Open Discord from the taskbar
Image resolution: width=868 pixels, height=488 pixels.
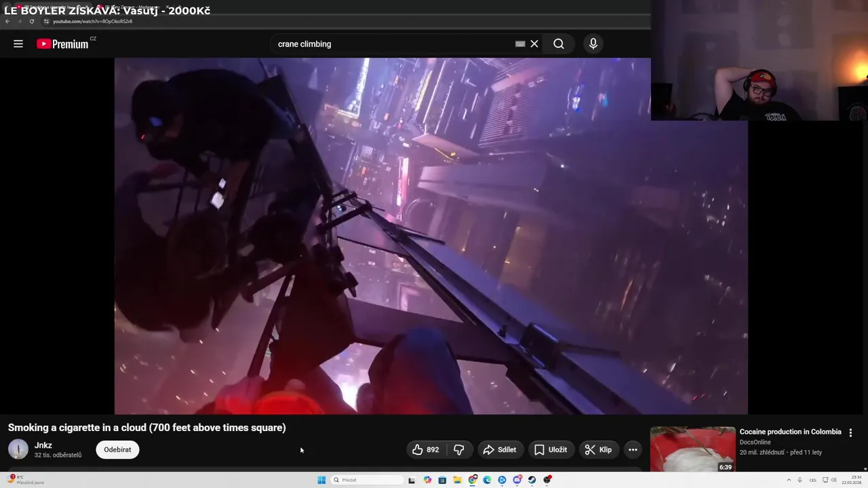[x=517, y=480]
